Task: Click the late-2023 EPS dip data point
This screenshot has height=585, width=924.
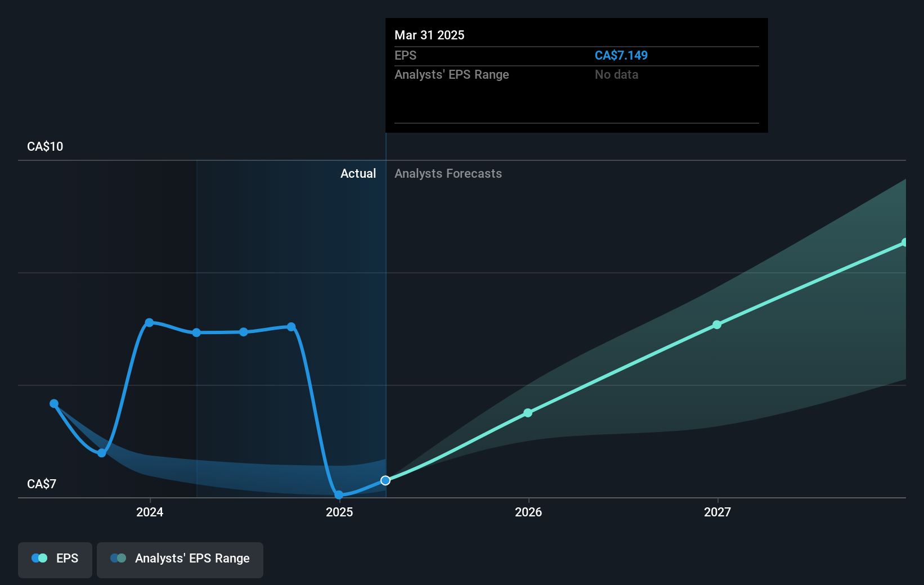Action: tap(102, 453)
